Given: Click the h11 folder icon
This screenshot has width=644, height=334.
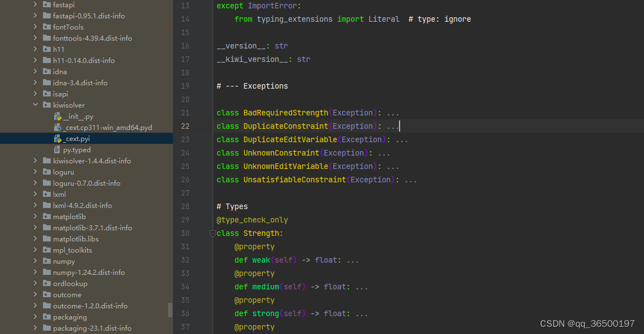Looking at the screenshot, I should tap(47, 49).
